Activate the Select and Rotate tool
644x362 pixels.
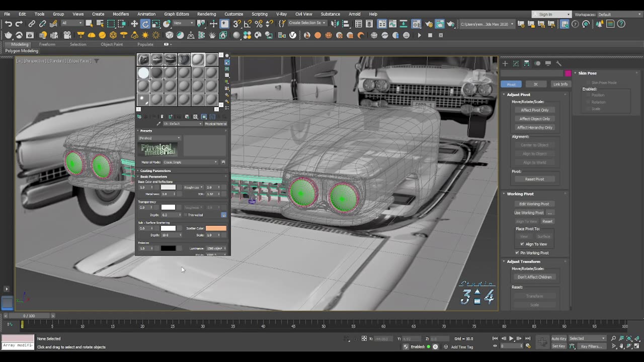145,24
